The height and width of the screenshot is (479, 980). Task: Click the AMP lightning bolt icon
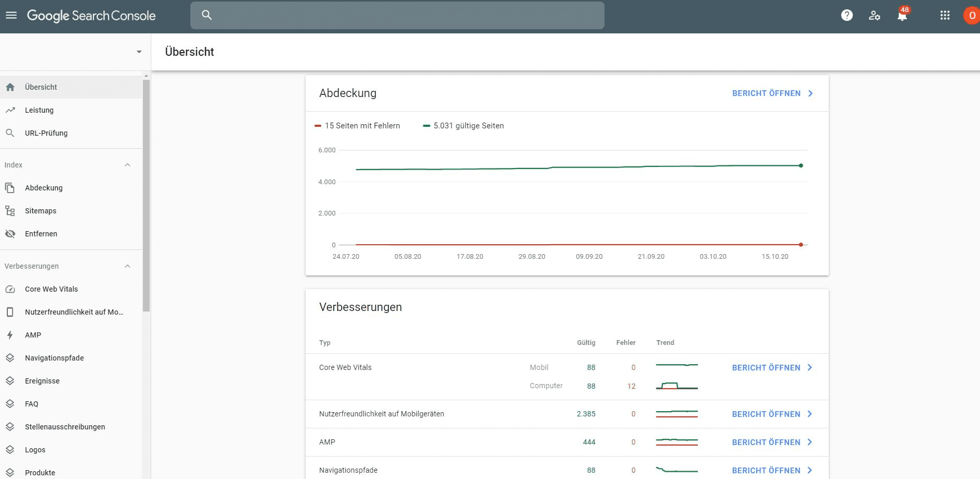pos(10,335)
